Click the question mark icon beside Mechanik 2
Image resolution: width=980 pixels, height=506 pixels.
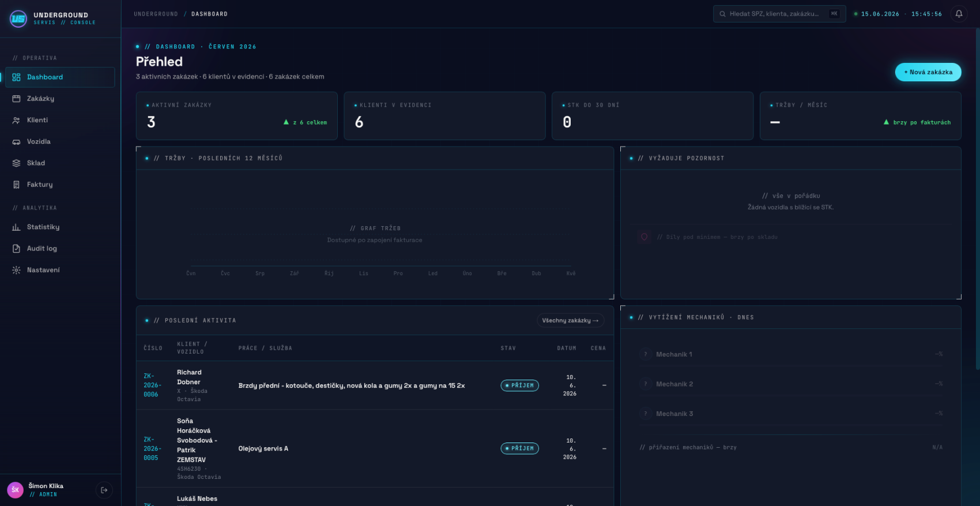click(645, 384)
